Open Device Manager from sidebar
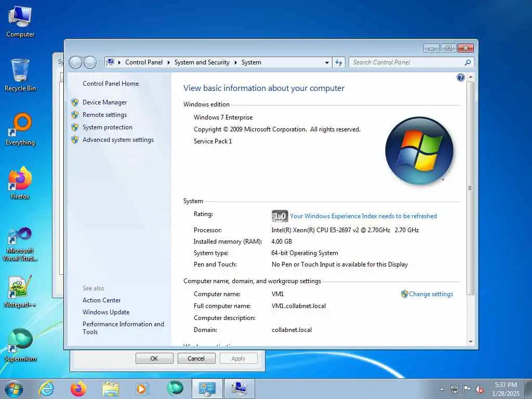Viewport: 532px width, 399px height. tap(104, 102)
